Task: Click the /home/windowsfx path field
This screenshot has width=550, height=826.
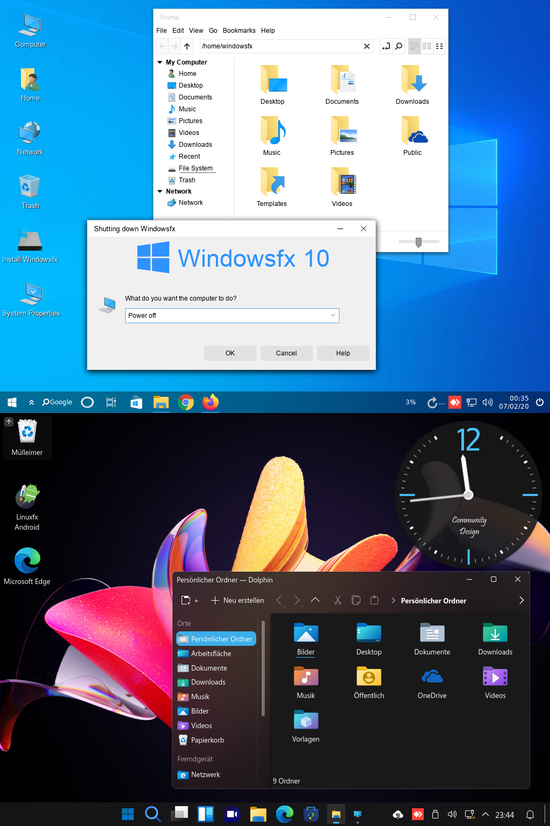Action: 279,46
